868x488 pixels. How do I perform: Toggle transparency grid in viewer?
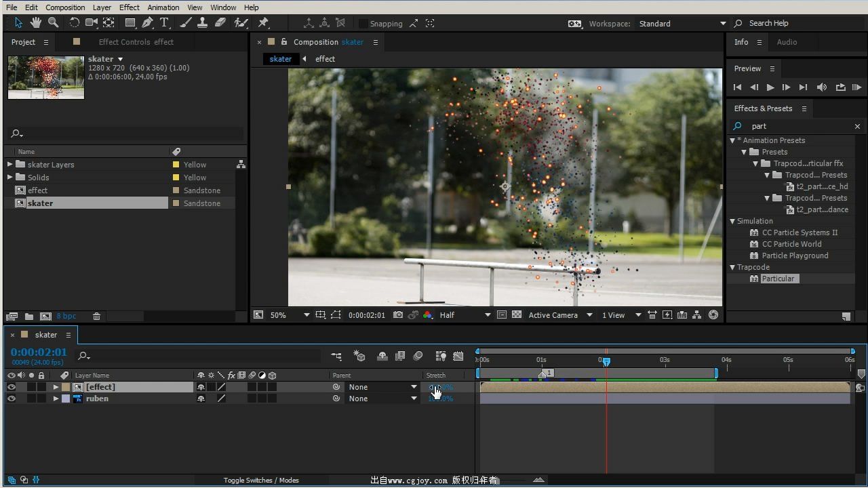[x=517, y=315]
